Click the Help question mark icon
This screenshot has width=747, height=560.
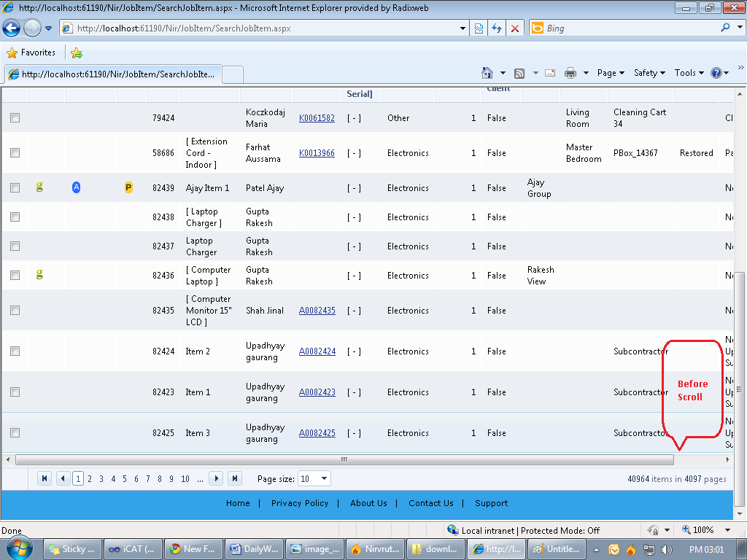tap(716, 73)
